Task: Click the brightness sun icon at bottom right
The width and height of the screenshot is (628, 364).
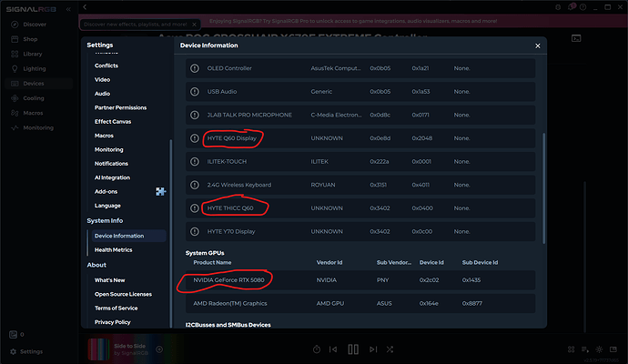Action: pyautogui.click(x=599, y=349)
